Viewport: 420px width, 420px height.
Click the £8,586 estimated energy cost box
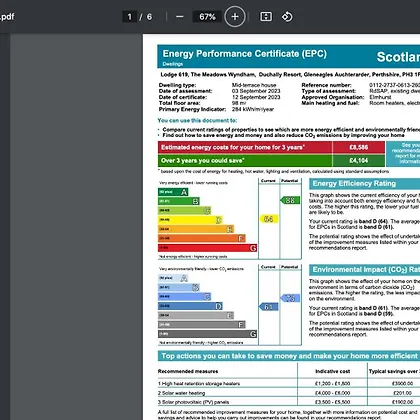(359, 147)
